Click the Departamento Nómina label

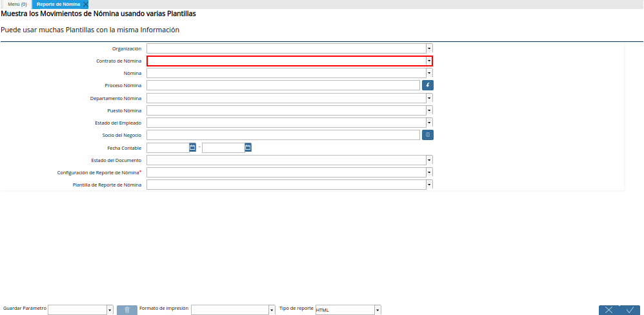(x=116, y=98)
